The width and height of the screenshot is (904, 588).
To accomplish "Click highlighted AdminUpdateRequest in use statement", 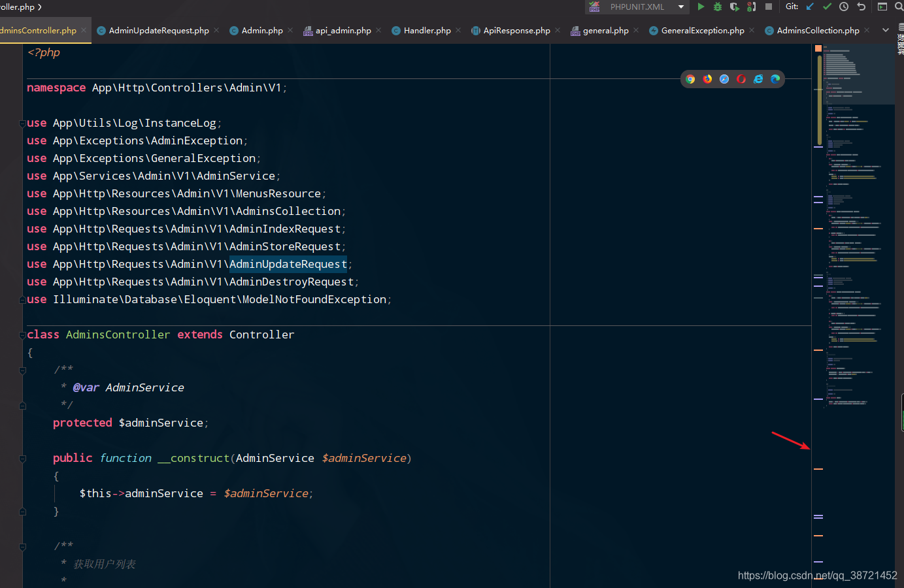I will (288, 264).
